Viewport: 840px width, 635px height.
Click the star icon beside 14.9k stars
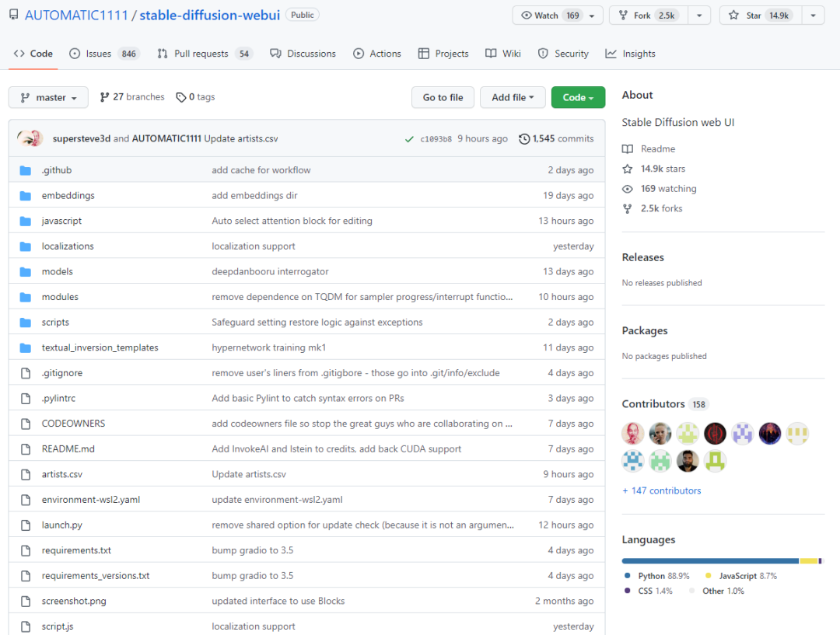[x=628, y=169]
